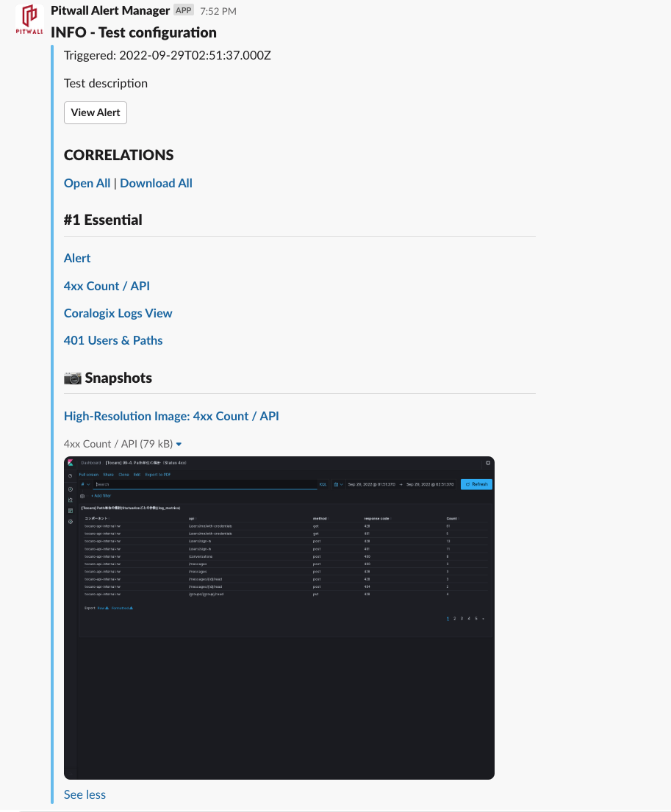Open the 4xx Count / API correlation link
The height and width of the screenshot is (812, 671).
107,286
